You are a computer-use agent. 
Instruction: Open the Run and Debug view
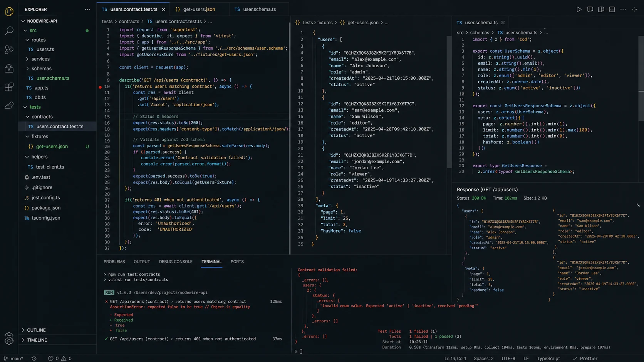9,68
